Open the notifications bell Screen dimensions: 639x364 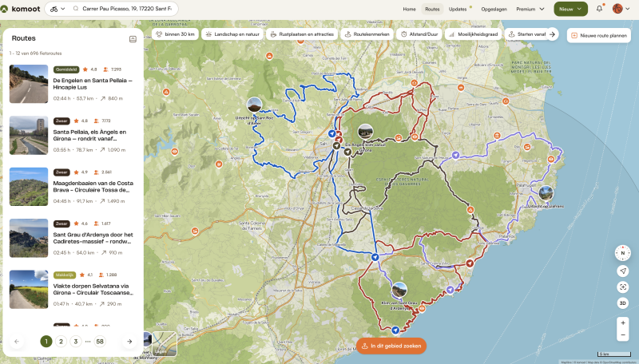599,9
